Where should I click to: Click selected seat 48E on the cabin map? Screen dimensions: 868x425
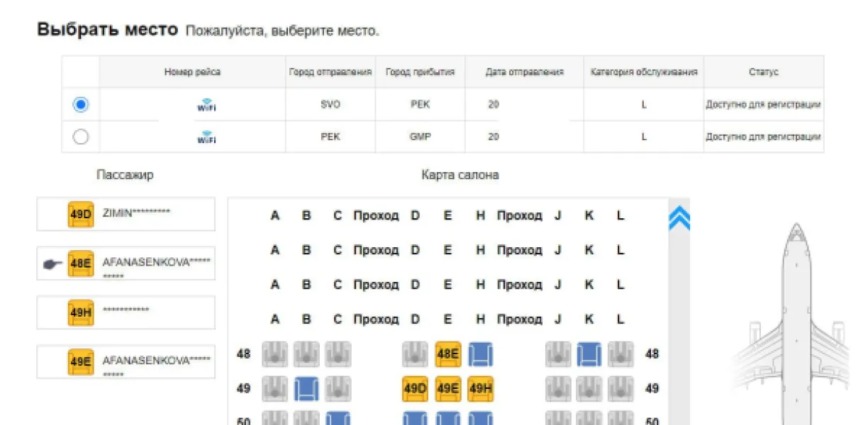tap(448, 354)
